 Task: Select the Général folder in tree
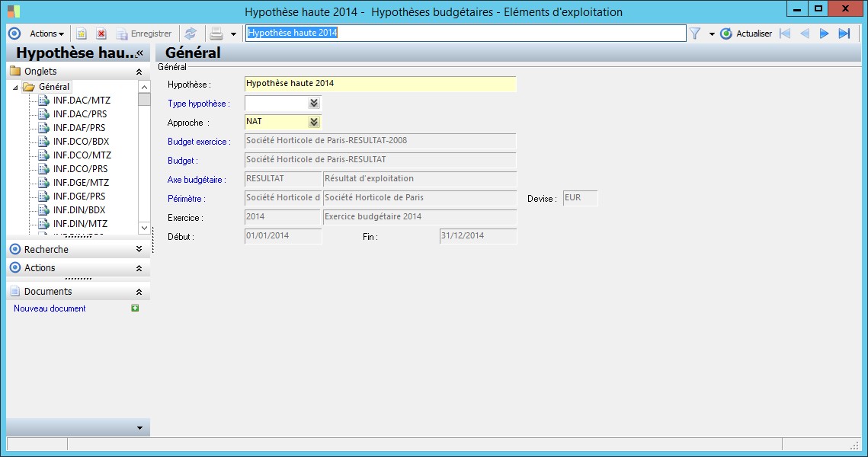click(x=53, y=87)
